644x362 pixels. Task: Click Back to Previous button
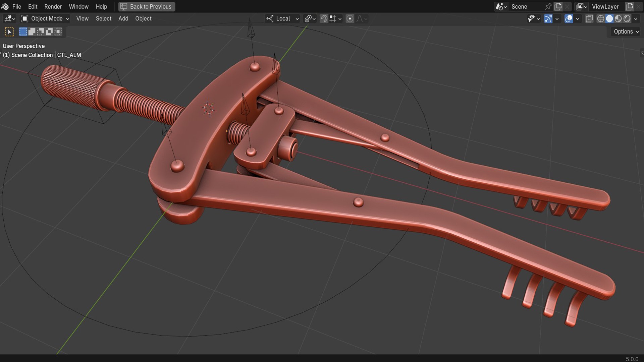tap(147, 6)
